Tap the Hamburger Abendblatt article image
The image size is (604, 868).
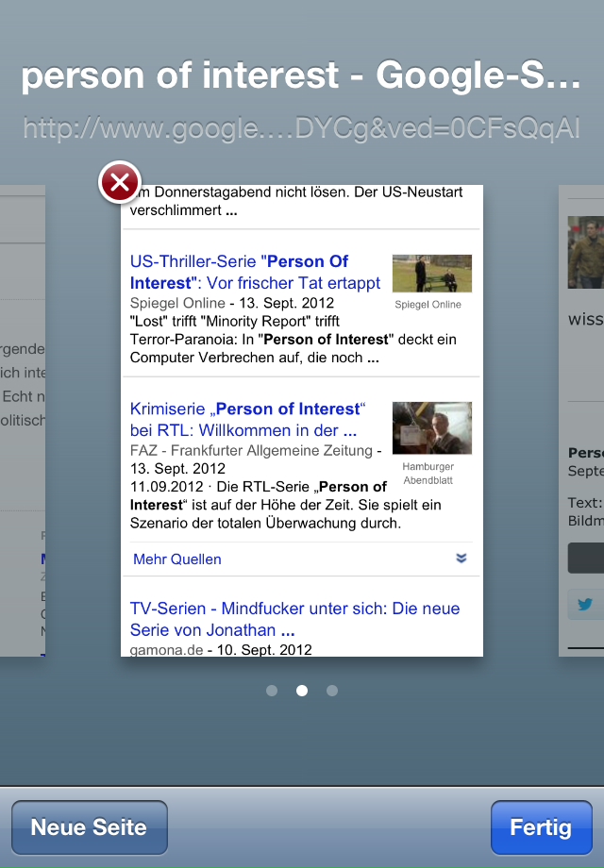tap(431, 428)
